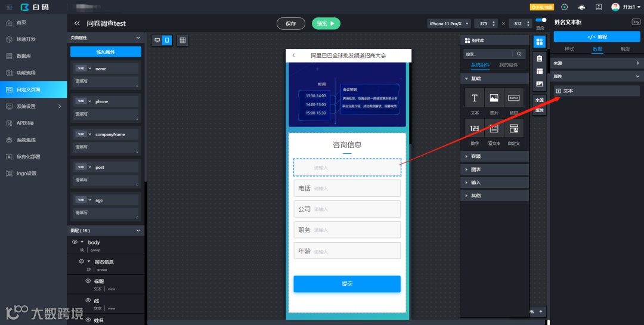Click the back arrow in phone preview header
The height and width of the screenshot is (325, 644).
pyautogui.click(x=293, y=55)
